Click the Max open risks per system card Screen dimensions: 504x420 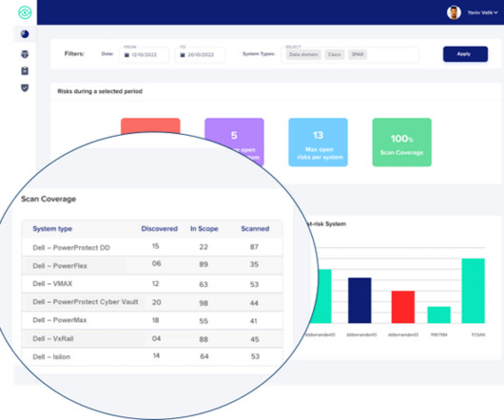click(x=318, y=143)
